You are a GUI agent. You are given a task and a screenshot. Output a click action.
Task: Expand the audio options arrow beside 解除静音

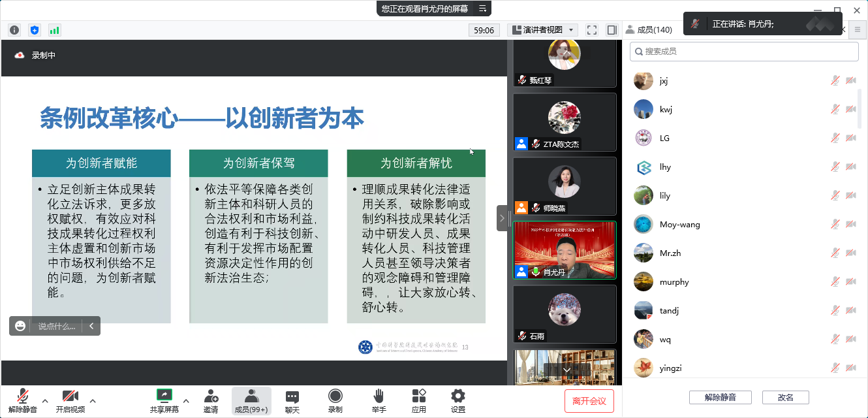pyautogui.click(x=45, y=400)
